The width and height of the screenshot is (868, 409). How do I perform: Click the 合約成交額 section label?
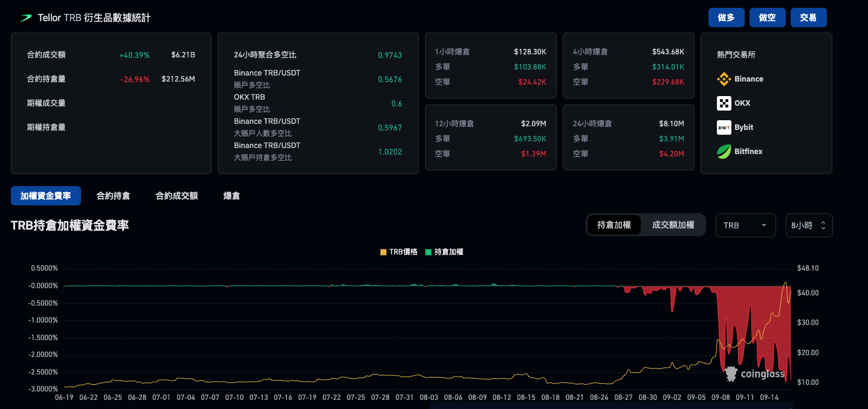click(176, 195)
